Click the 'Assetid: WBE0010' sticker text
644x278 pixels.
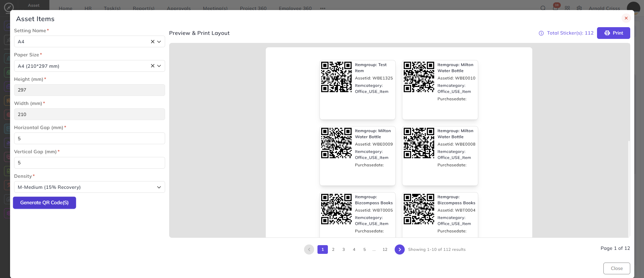coord(456,78)
